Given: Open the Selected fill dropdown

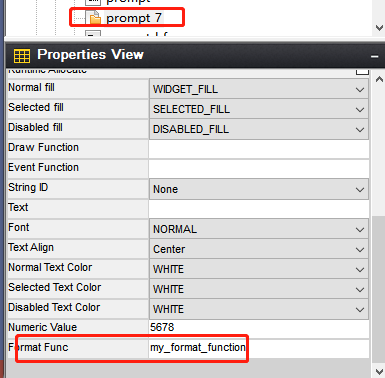Looking at the screenshot, I should pyautogui.click(x=259, y=109).
